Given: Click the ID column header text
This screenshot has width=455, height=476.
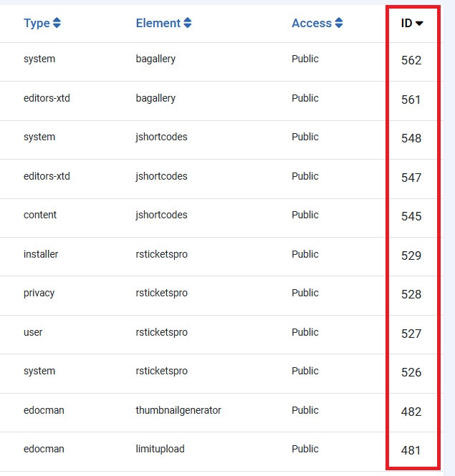Looking at the screenshot, I should coord(406,24).
